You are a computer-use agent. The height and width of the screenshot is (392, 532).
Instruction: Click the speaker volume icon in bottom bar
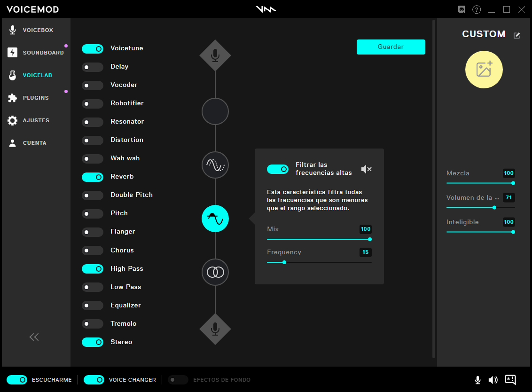click(493, 380)
